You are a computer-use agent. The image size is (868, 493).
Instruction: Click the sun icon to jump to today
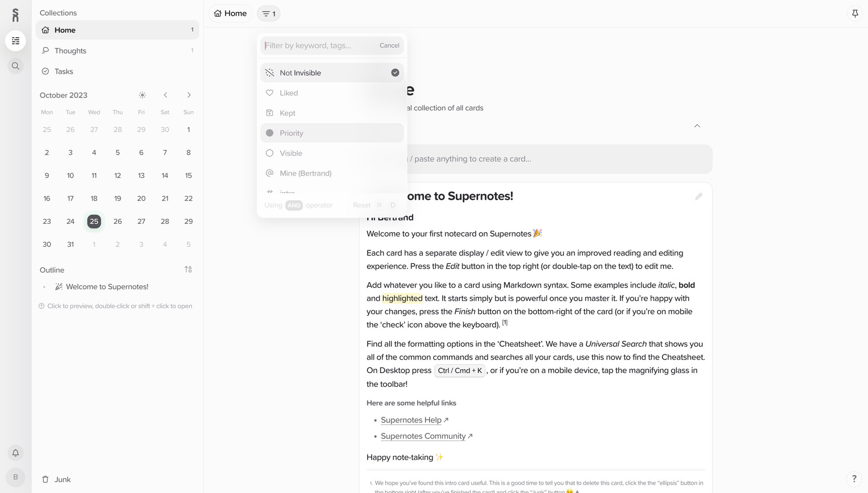[x=142, y=95]
